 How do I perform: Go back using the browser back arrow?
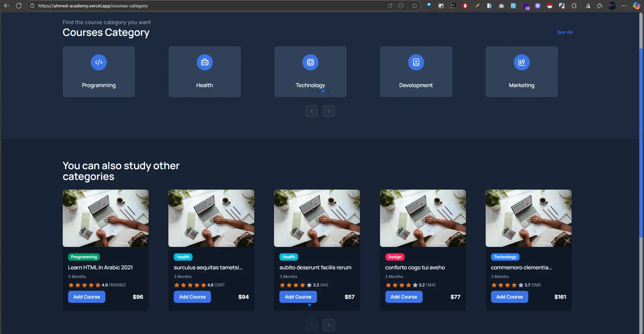[x=6, y=6]
